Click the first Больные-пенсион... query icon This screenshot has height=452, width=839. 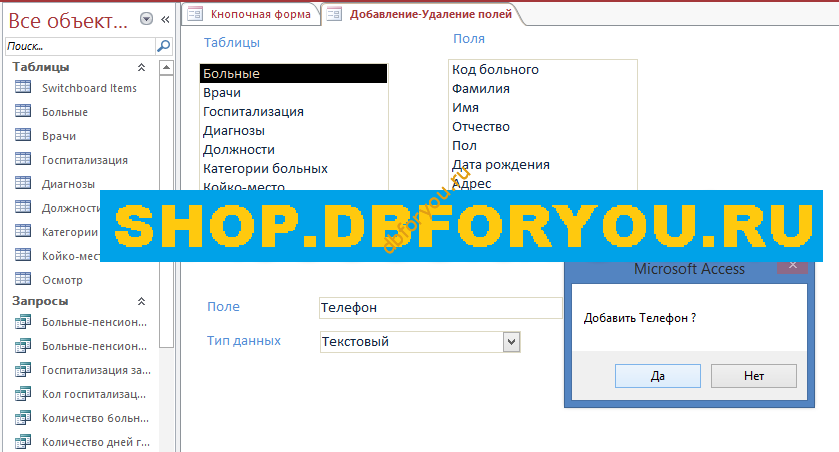tap(23, 322)
